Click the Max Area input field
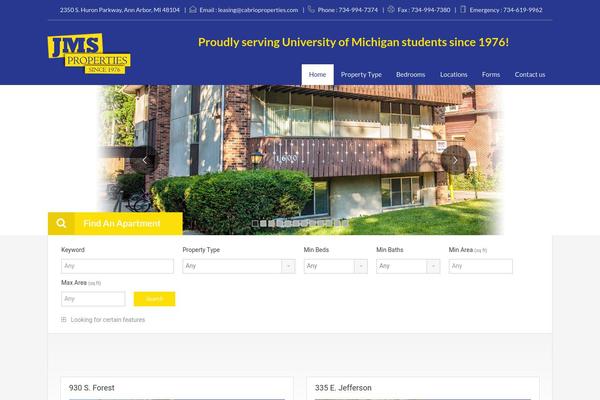600x400 pixels. click(x=93, y=299)
